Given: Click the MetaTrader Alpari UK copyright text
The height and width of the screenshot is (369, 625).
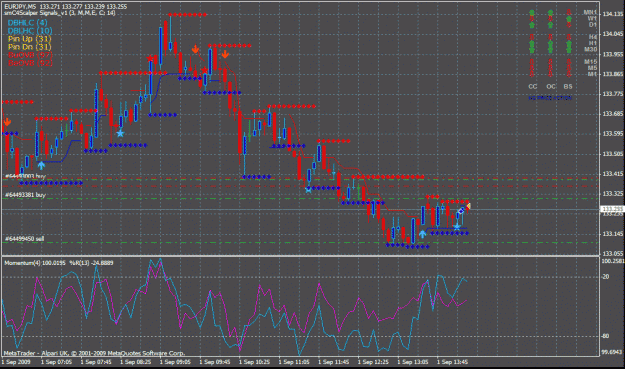Looking at the screenshot, I should pos(94,353).
